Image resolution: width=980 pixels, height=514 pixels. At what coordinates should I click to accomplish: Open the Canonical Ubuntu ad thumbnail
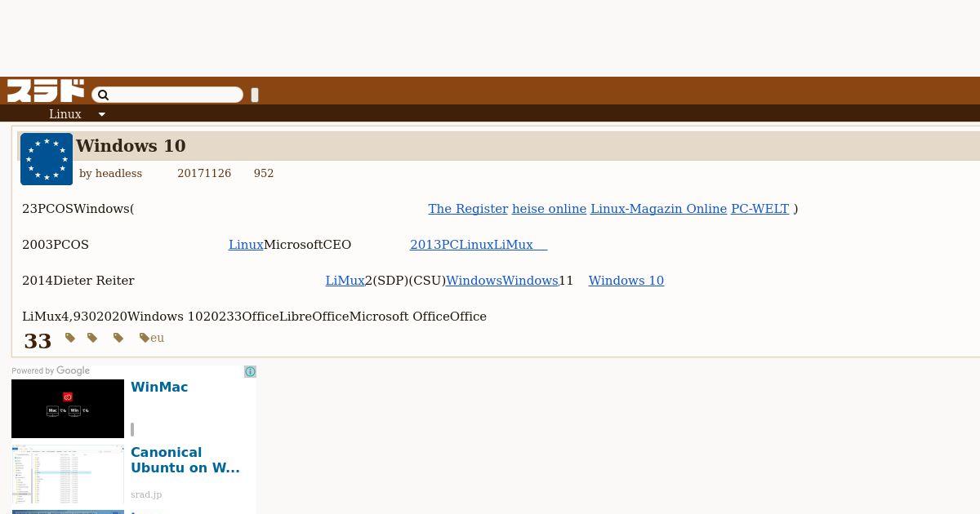coord(68,474)
